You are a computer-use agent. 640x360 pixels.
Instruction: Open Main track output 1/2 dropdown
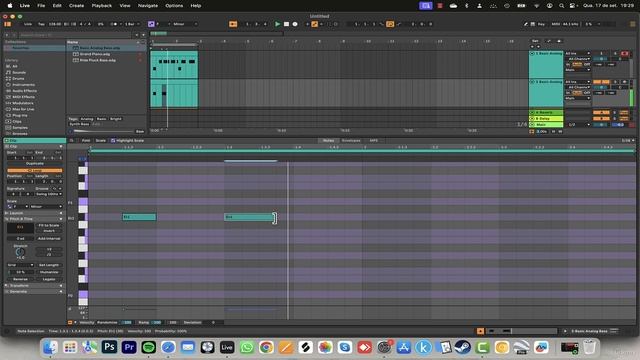[579, 124]
